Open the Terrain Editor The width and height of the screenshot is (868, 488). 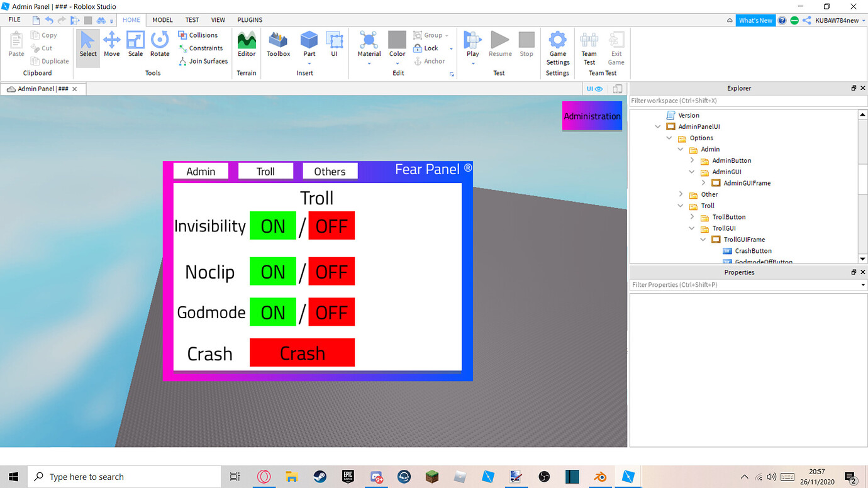pyautogui.click(x=247, y=45)
